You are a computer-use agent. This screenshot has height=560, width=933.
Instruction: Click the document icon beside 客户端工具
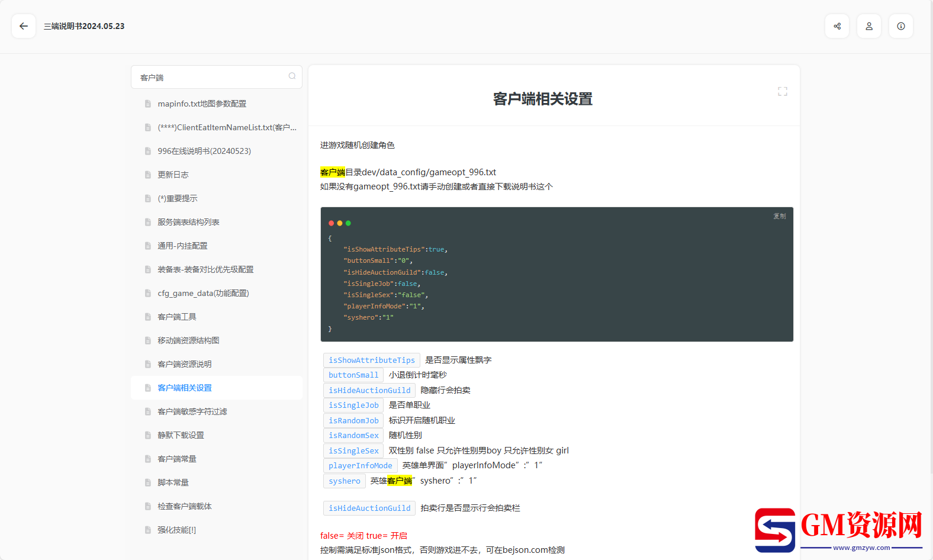pos(148,317)
